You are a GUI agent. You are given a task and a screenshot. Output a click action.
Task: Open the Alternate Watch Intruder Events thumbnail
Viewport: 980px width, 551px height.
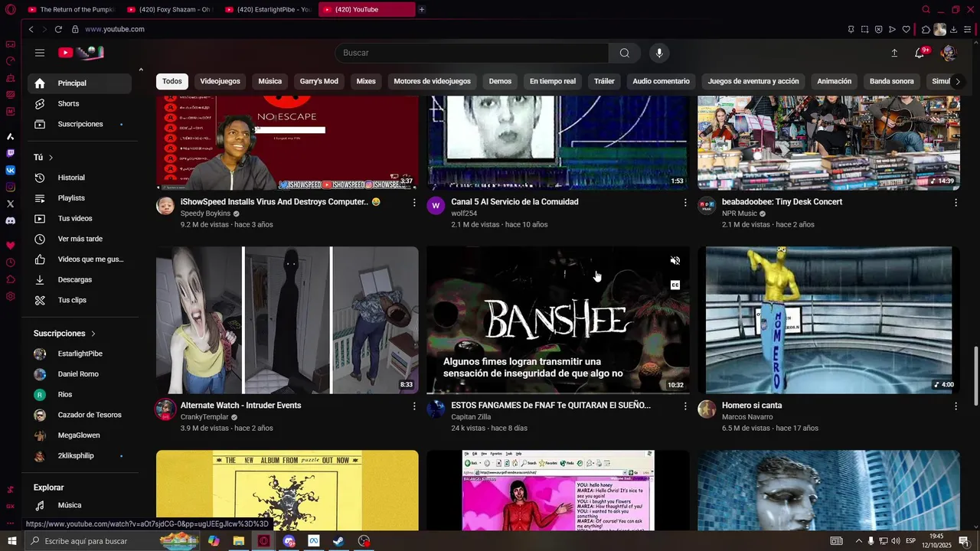pos(287,320)
